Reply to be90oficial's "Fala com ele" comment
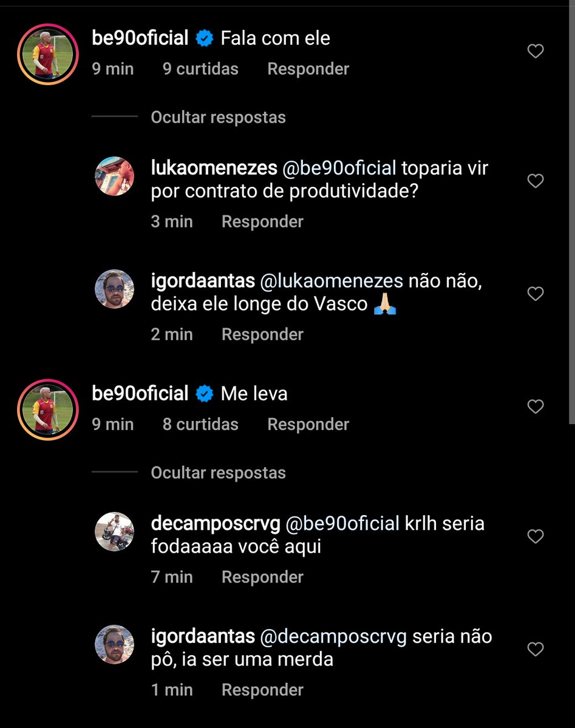This screenshot has height=728, width=575. 308,69
